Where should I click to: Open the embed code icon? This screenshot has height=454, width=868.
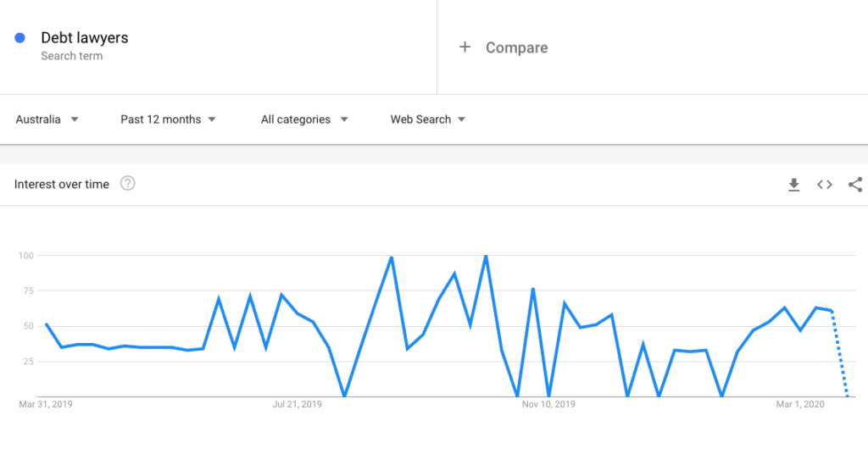click(x=825, y=185)
